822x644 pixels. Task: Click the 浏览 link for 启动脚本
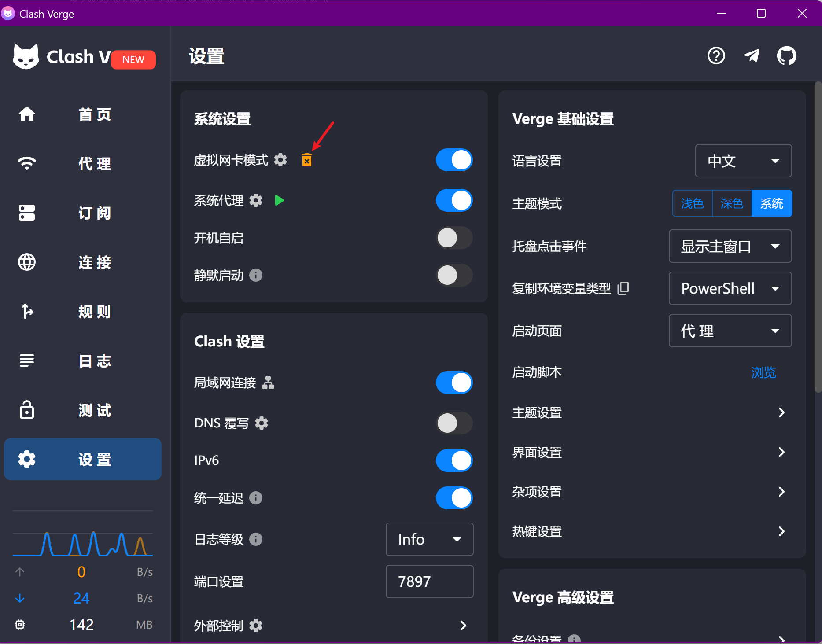pos(763,372)
